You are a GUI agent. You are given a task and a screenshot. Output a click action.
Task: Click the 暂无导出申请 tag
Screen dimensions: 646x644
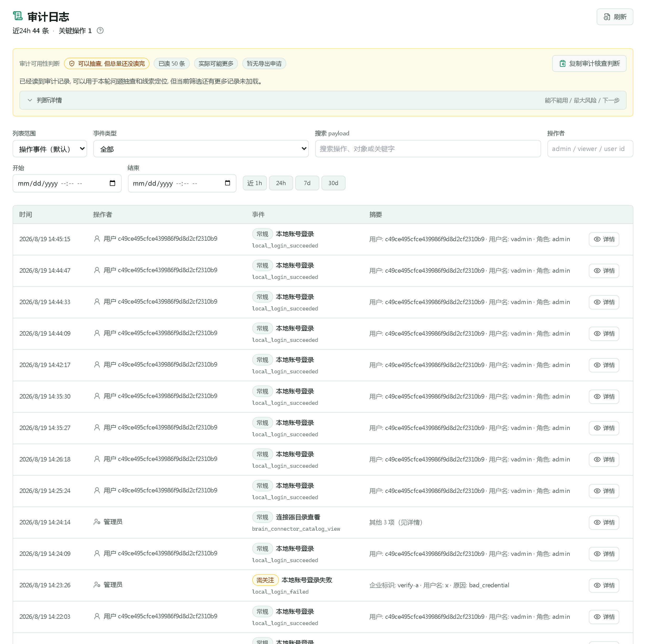264,63
